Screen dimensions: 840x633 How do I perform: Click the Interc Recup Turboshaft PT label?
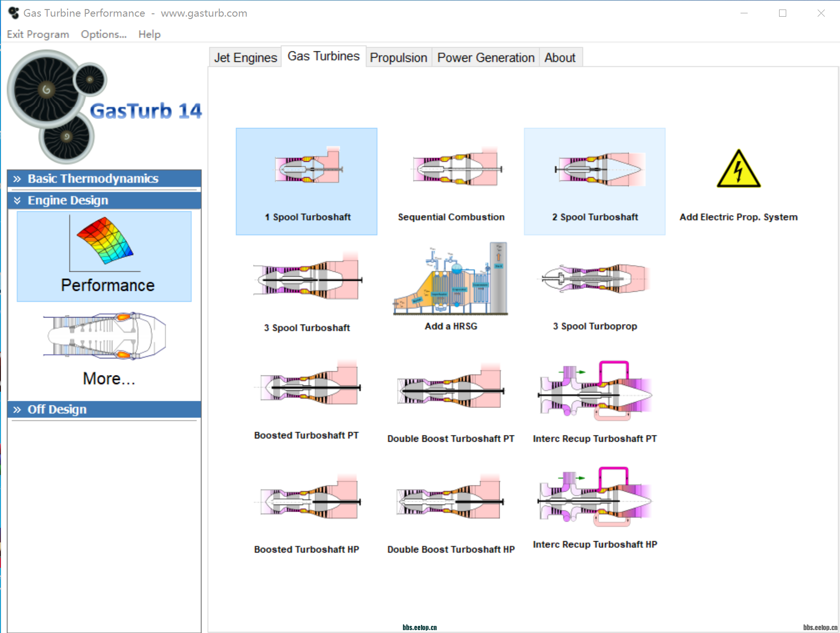595,439
